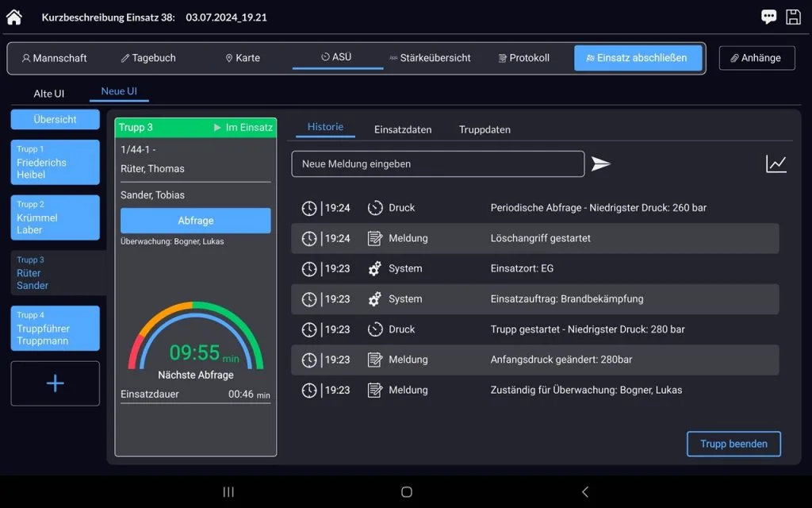
Task: Click the Meldung icon for Zuständig für Überwachung
Action: 375,390
